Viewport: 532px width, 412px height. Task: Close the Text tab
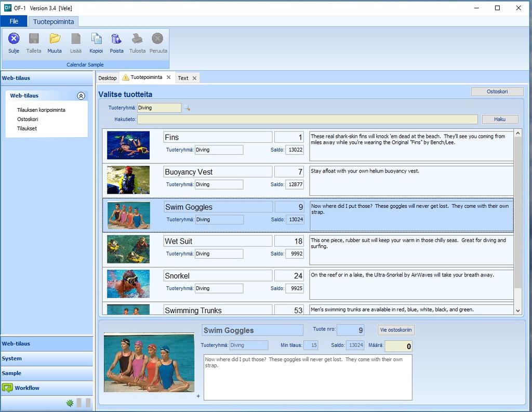click(194, 78)
